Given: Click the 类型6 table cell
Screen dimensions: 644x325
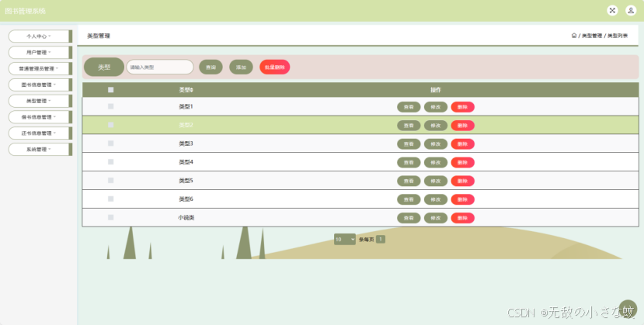Looking at the screenshot, I should click(186, 199).
